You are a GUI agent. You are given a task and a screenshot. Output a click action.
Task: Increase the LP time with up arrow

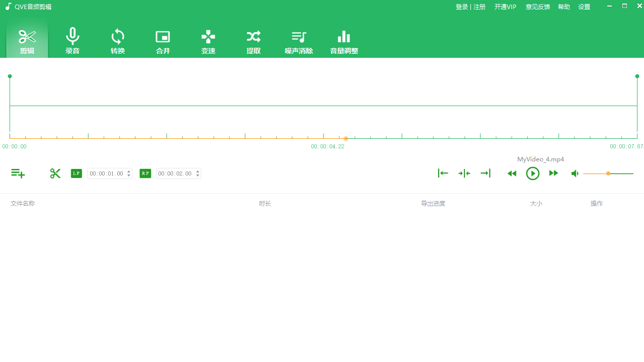click(x=129, y=171)
